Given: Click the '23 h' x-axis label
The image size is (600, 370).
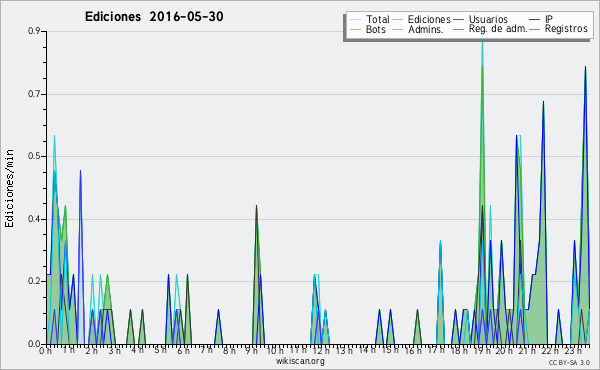Looking at the screenshot, I should click(x=573, y=350).
